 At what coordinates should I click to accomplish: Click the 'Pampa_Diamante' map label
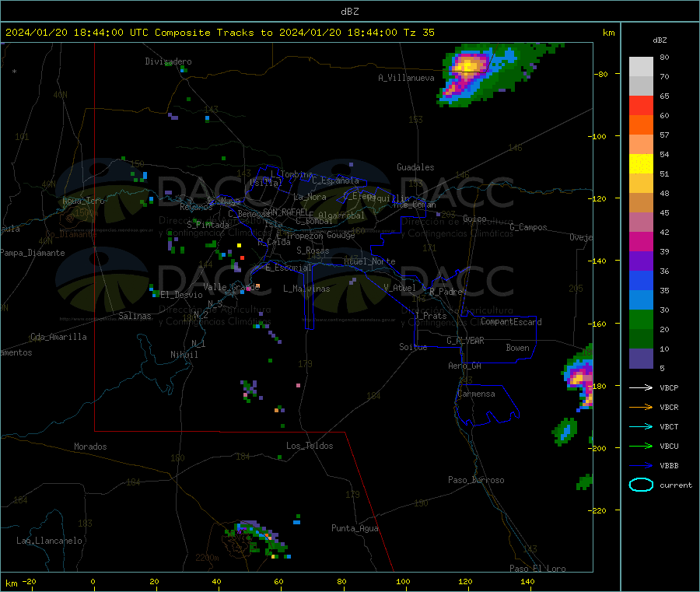pos(33,253)
